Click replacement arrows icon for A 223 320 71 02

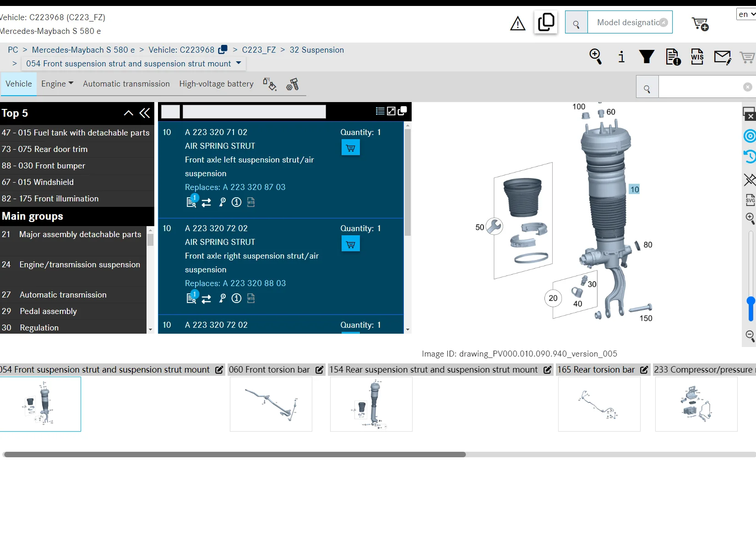click(207, 202)
